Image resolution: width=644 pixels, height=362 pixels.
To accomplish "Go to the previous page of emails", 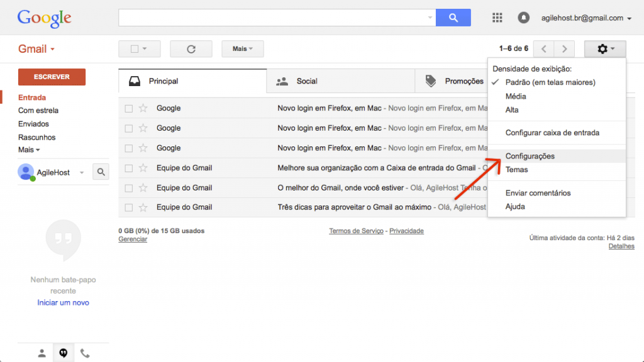I will coord(543,49).
